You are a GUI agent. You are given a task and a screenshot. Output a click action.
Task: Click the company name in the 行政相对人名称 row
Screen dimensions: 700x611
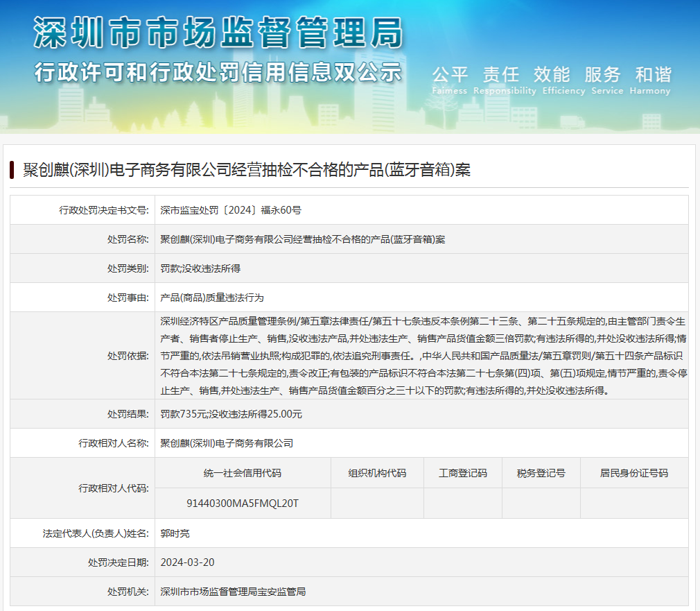pos(227,443)
